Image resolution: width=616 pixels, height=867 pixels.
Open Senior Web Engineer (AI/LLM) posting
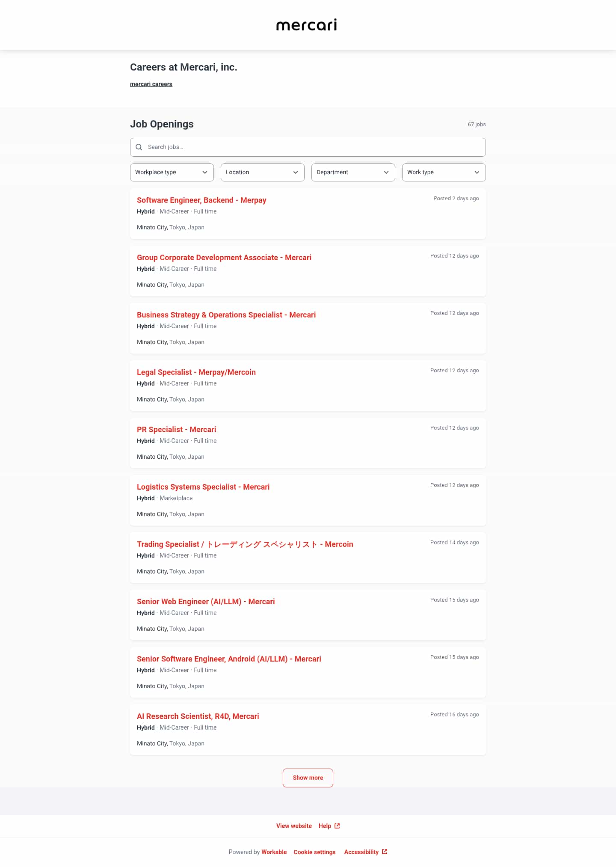pos(206,602)
